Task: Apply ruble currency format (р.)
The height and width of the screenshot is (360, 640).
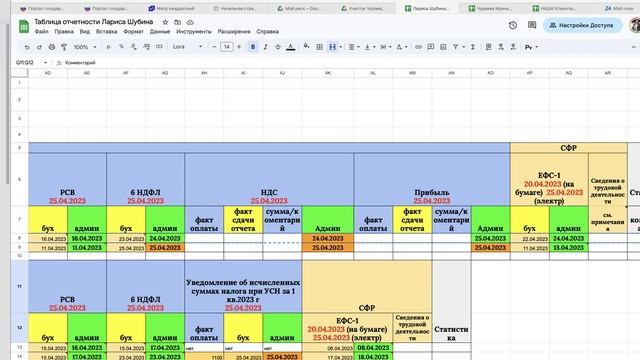Action: pos(109,47)
